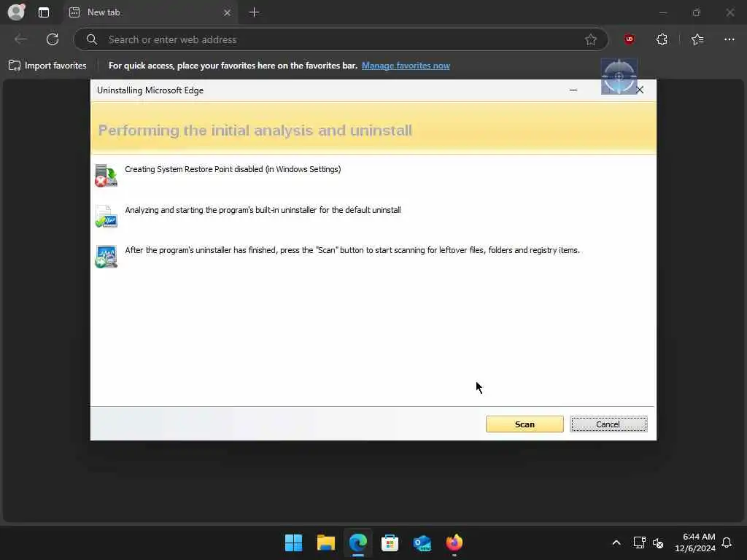Show hidden tray icons chevron
This screenshot has height=560, width=747.
pos(616,542)
